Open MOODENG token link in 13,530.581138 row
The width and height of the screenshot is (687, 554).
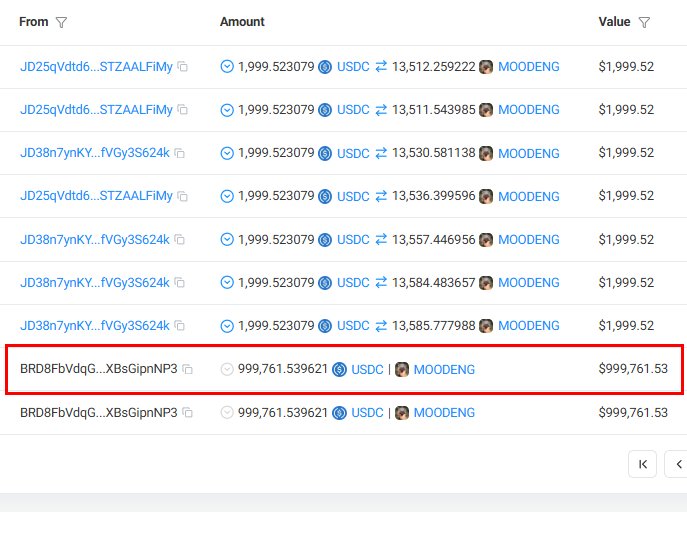[x=529, y=153]
